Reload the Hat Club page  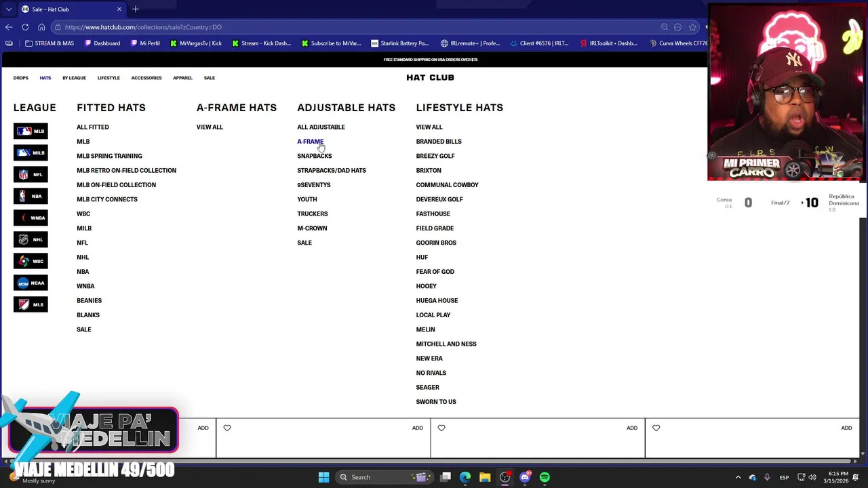(25, 27)
